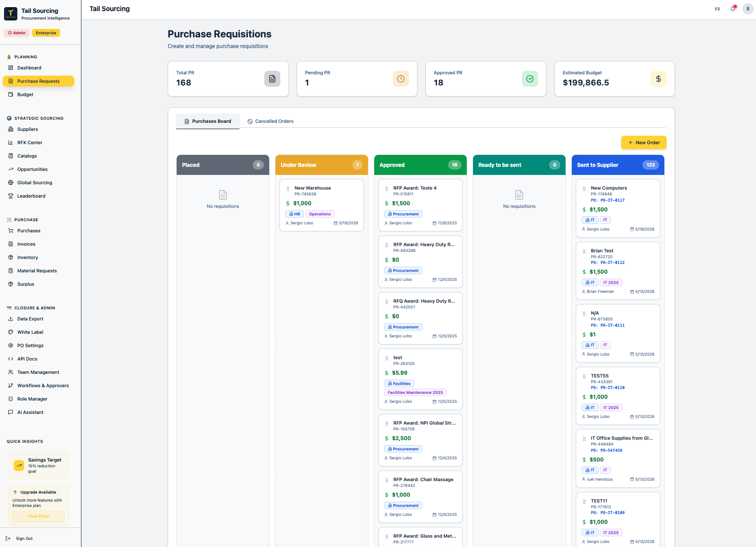This screenshot has height=547, width=756.
Task: Open RFP Award: NPI Global Str card
Action: coord(420,440)
